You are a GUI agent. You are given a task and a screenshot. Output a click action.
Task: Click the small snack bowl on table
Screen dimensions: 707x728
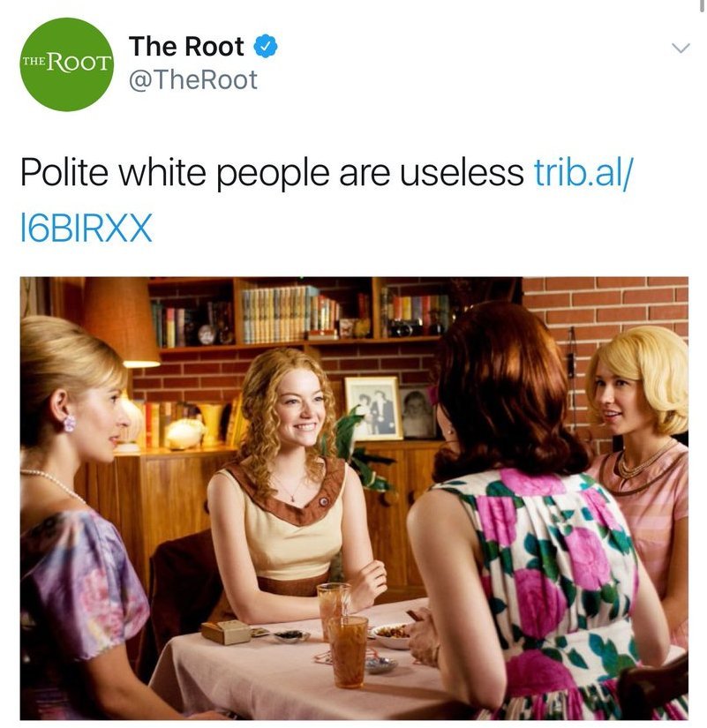click(391, 635)
